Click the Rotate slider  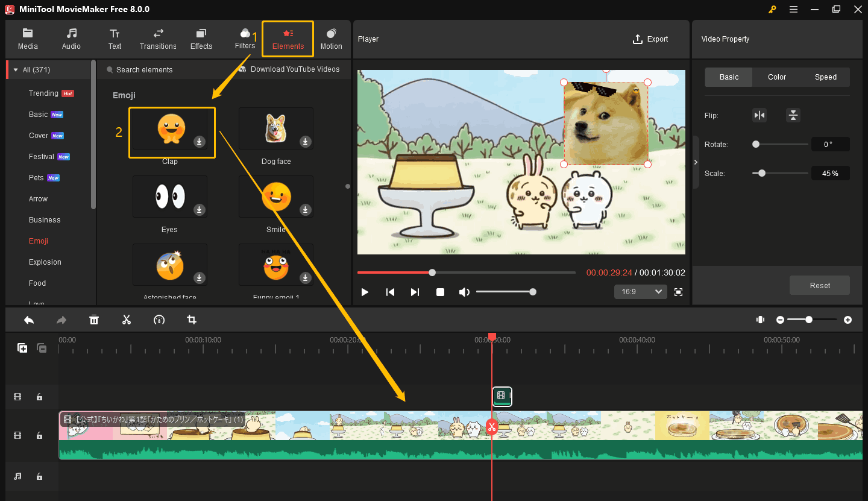(x=780, y=145)
